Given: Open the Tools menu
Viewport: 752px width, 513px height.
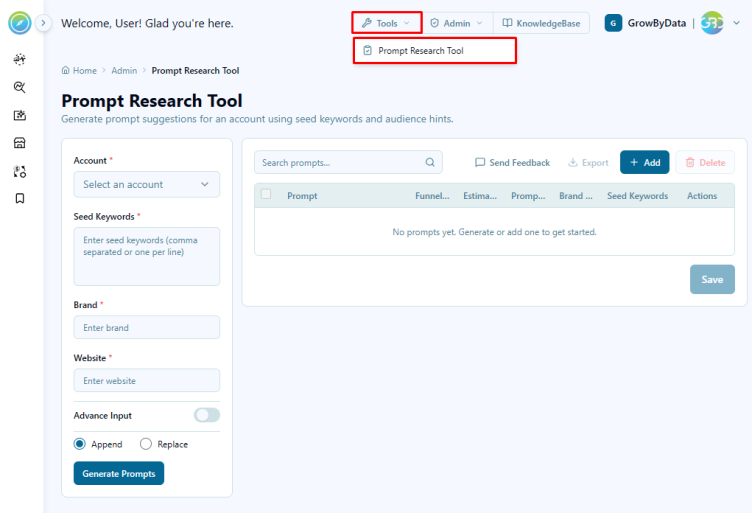Looking at the screenshot, I should click(x=387, y=23).
